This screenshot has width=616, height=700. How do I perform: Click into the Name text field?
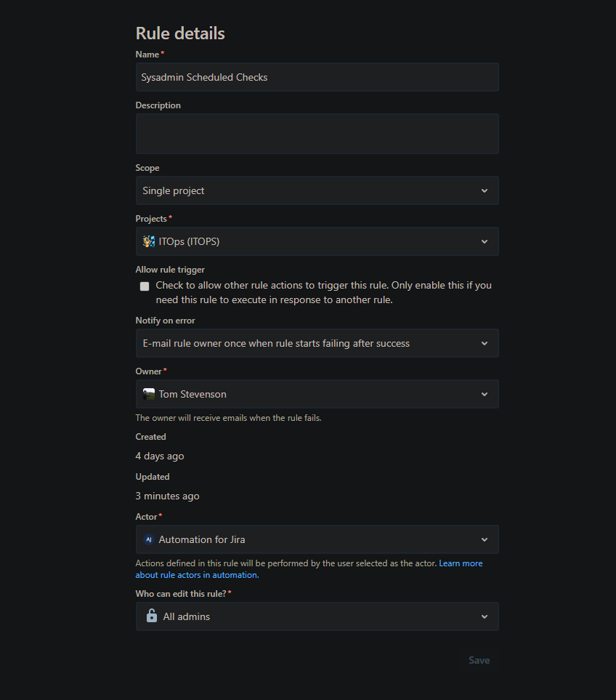317,77
